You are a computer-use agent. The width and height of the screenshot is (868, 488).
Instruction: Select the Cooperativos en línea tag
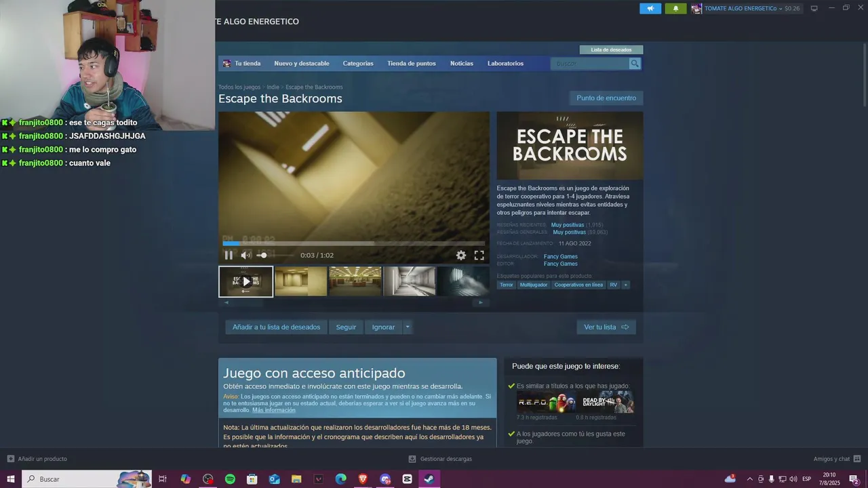[578, 285]
